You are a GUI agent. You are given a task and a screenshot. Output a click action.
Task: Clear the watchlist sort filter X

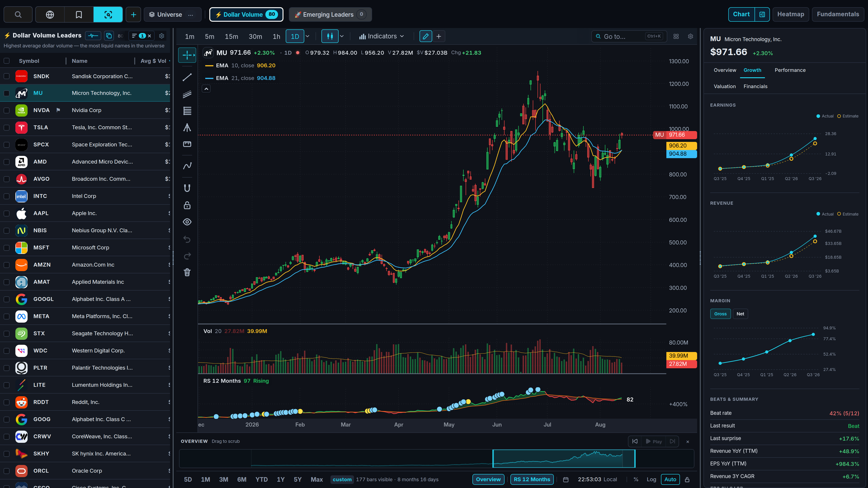[149, 36]
